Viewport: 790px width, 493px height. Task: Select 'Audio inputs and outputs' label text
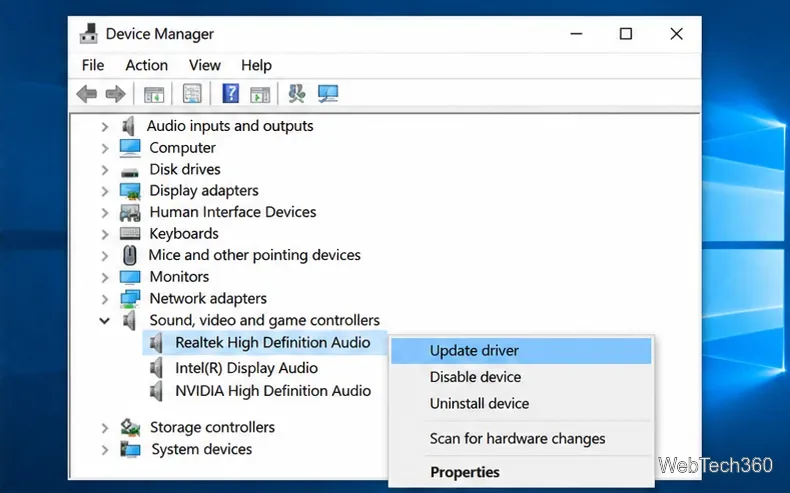tap(230, 126)
